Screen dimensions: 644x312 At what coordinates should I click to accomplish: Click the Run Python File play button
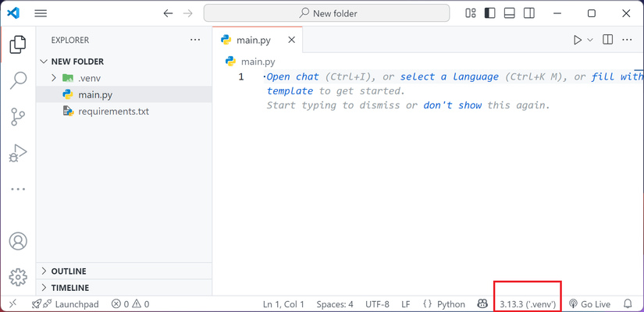click(577, 40)
